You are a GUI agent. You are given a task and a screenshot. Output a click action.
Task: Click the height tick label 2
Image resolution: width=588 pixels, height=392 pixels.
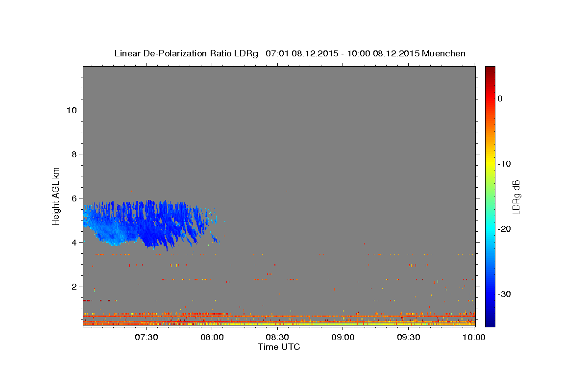click(73, 287)
